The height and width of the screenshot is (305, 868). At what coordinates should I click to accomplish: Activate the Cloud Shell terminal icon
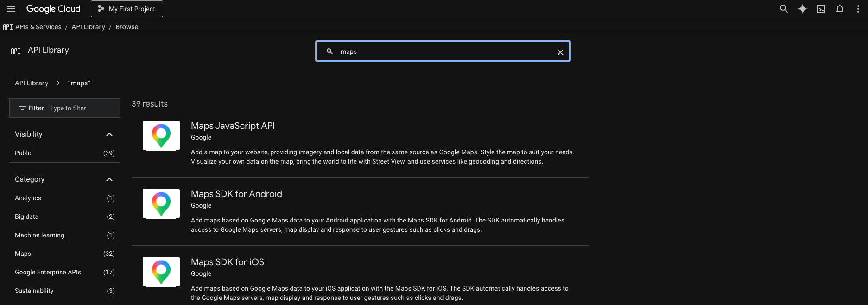[821, 9]
